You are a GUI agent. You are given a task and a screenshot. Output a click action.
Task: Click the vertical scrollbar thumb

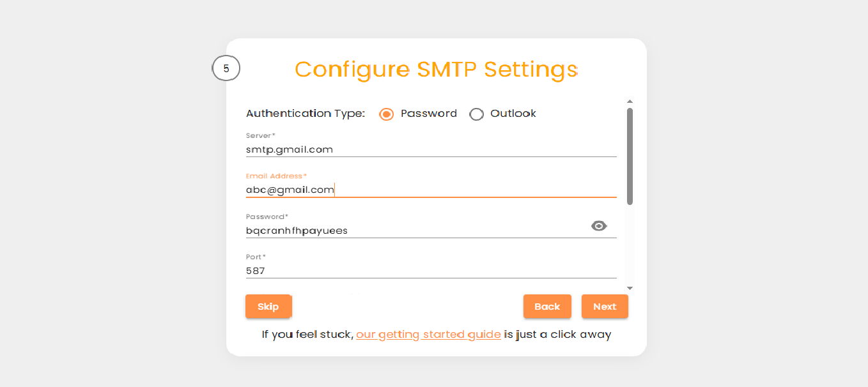pyautogui.click(x=630, y=156)
